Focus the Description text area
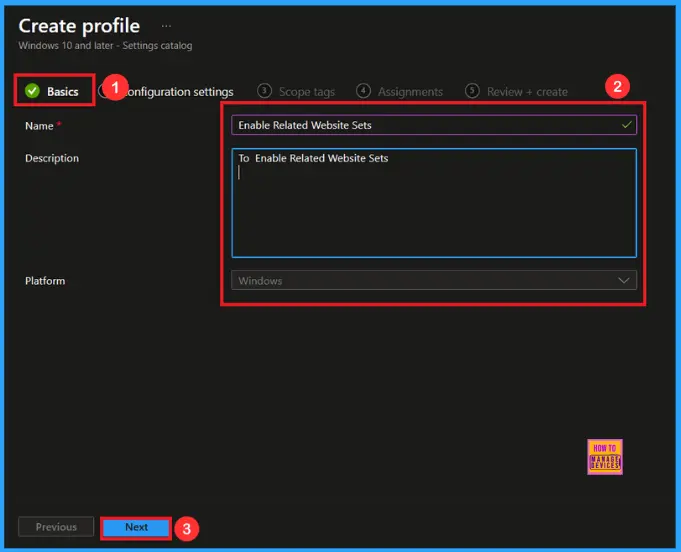681x552 pixels. coord(434,203)
